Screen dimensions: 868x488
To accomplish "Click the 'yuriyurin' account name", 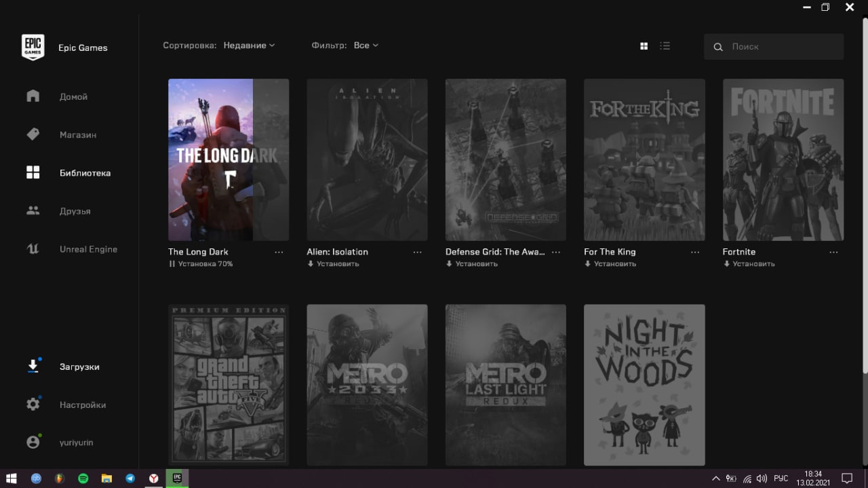I will click(76, 443).
